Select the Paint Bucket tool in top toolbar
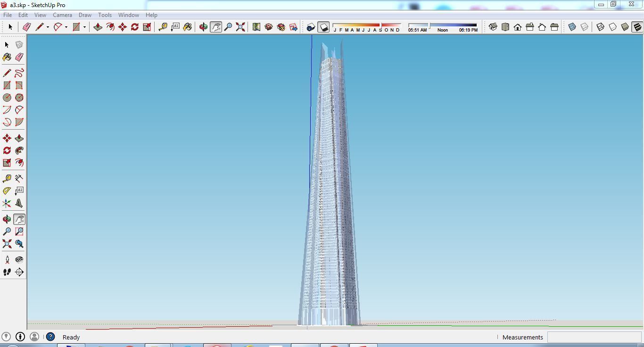The height and width of the screenshot is (347, 644). (x=187, y=27)
